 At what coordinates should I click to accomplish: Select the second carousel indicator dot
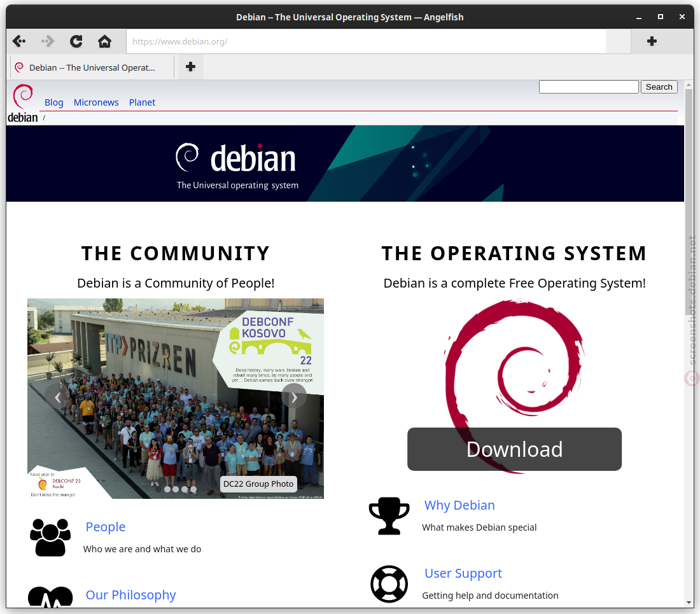167,489
